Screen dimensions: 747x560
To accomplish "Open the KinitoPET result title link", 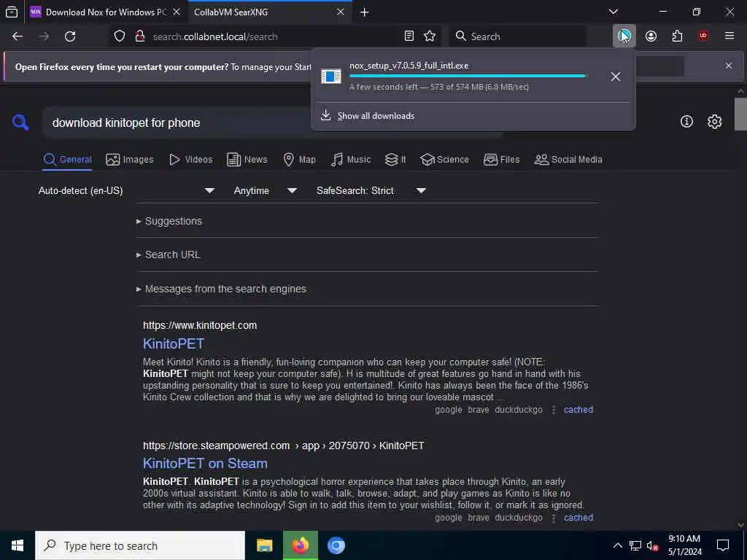I will pyautogui.click(x=174, y=344).
